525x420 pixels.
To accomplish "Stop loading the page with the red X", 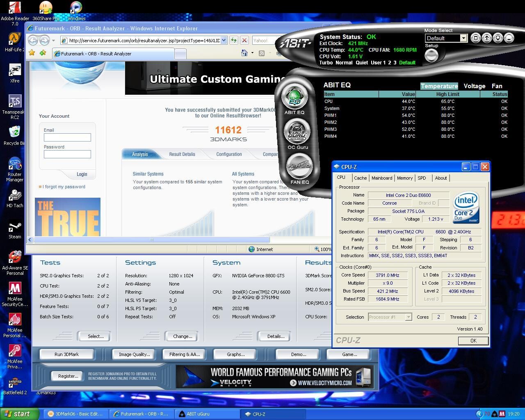I will pyautogui.click(x=244, y=40).
